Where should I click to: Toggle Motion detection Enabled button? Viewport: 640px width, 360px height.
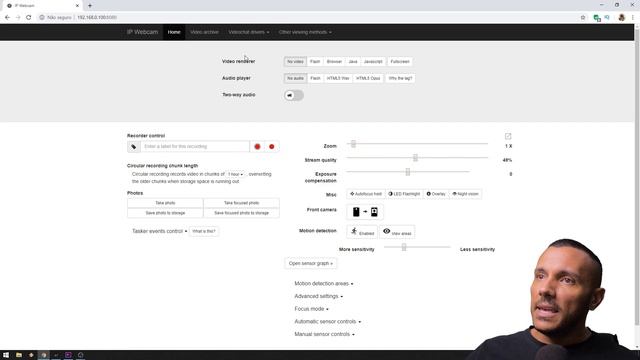(362, 231)
